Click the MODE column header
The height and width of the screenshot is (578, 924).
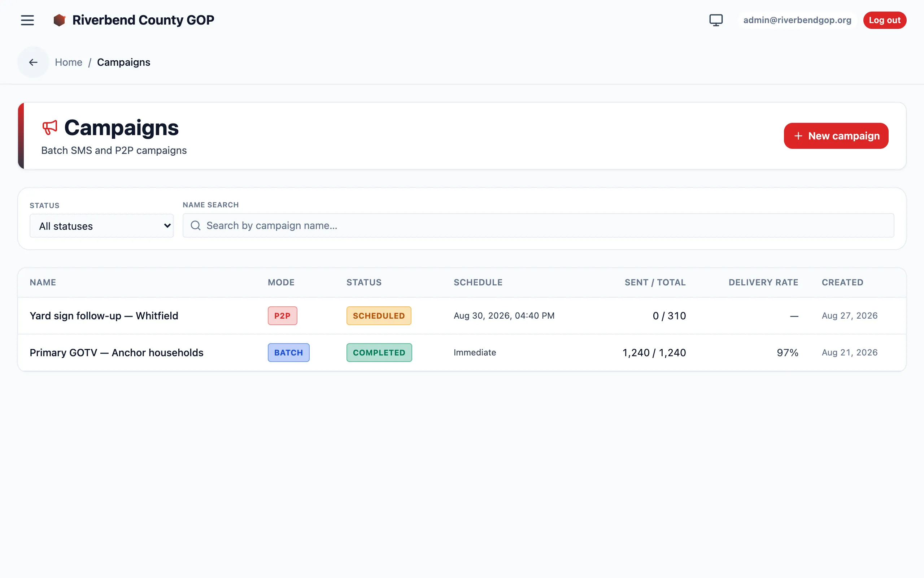pos(281,282)
